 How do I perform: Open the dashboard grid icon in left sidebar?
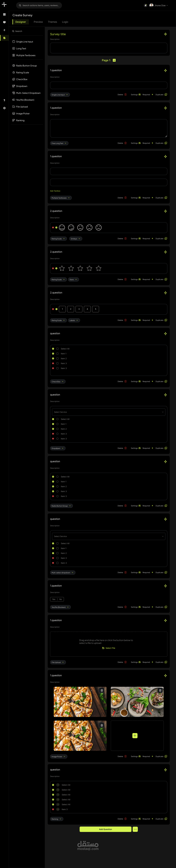point(4,15)
